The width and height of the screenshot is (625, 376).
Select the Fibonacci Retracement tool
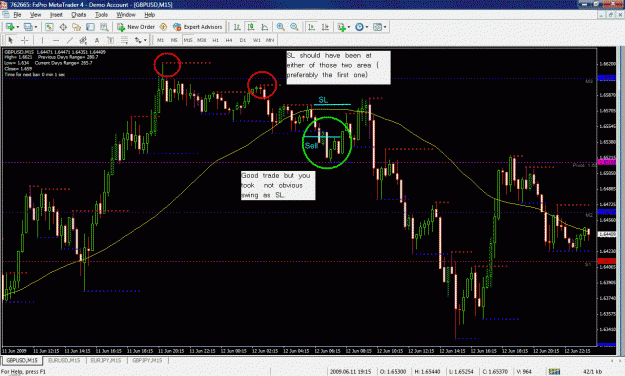pos(124,40)
